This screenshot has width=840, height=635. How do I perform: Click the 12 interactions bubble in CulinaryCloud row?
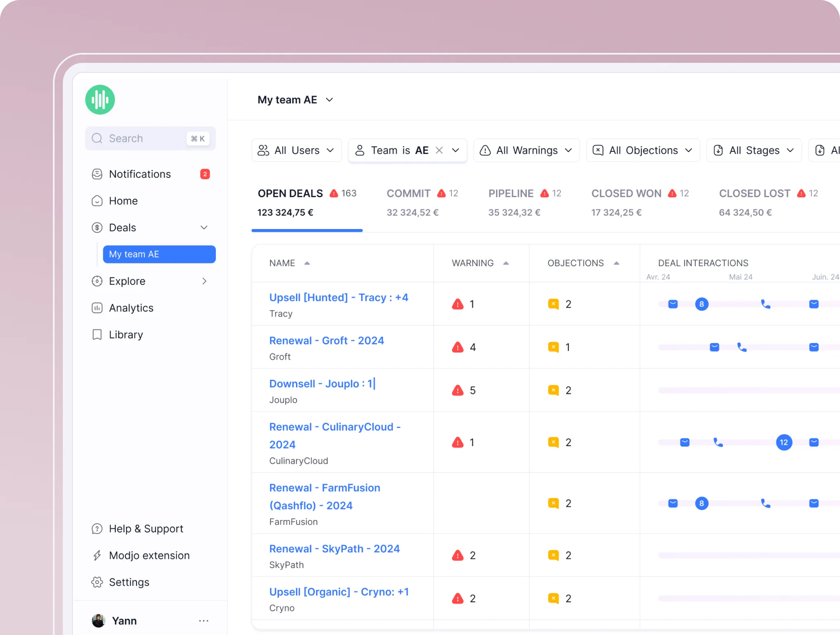click(x=784, y=442)
